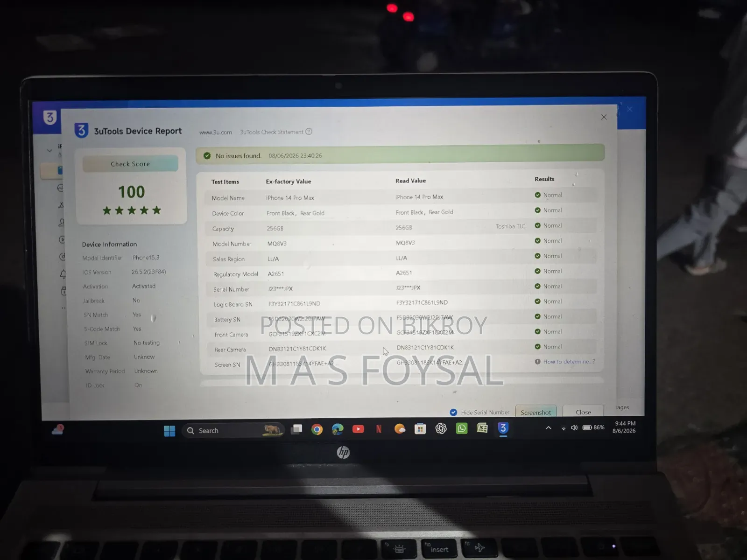Click the Activation value Activated
Image resolution: width=747 pixels, height=560 pixels.
click(x=144, y=286)
